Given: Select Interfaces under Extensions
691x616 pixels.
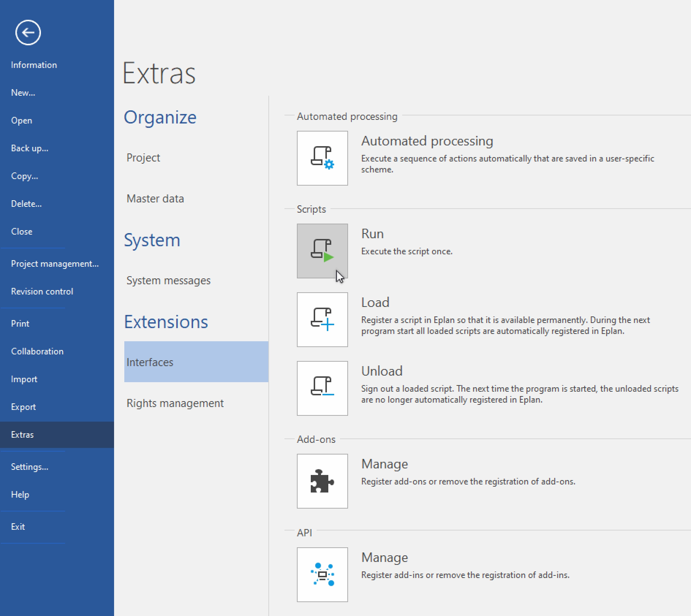Looking at the screenshot, I should pos(196,362).
